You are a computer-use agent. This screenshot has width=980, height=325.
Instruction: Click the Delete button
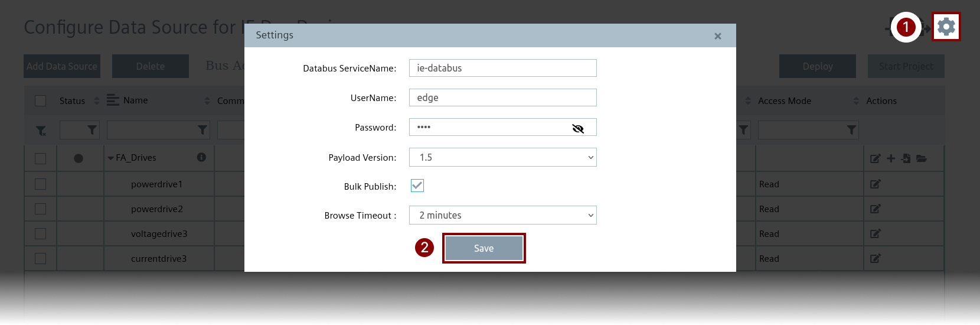(151, 66)
